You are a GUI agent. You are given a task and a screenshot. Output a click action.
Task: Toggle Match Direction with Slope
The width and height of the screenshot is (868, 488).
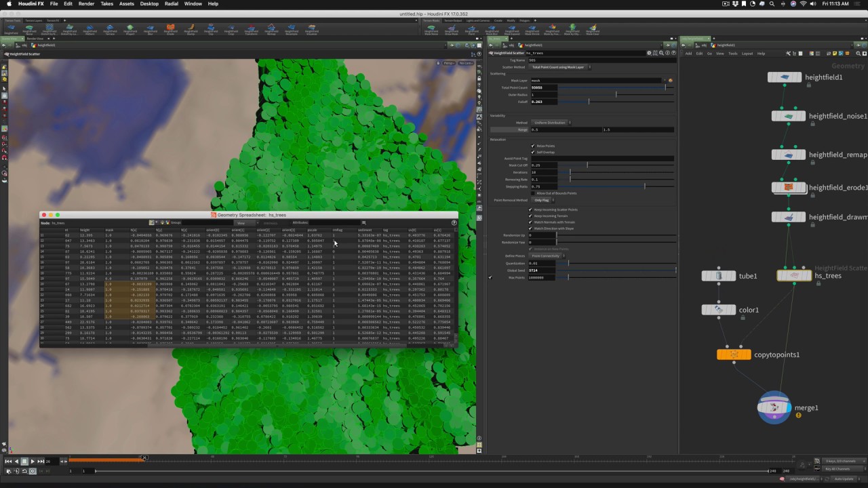[x=530, y=228]
